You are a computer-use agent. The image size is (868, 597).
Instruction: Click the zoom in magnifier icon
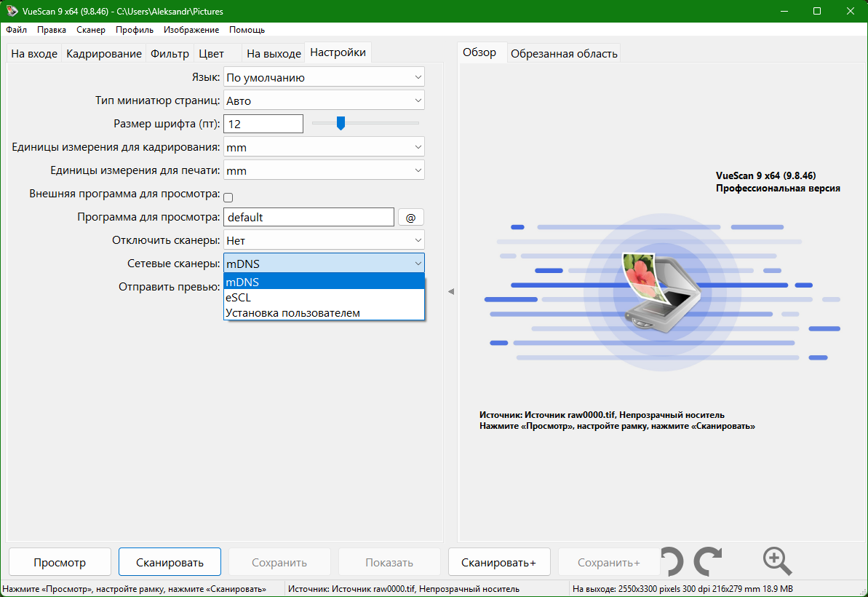(x=777, y=561)
